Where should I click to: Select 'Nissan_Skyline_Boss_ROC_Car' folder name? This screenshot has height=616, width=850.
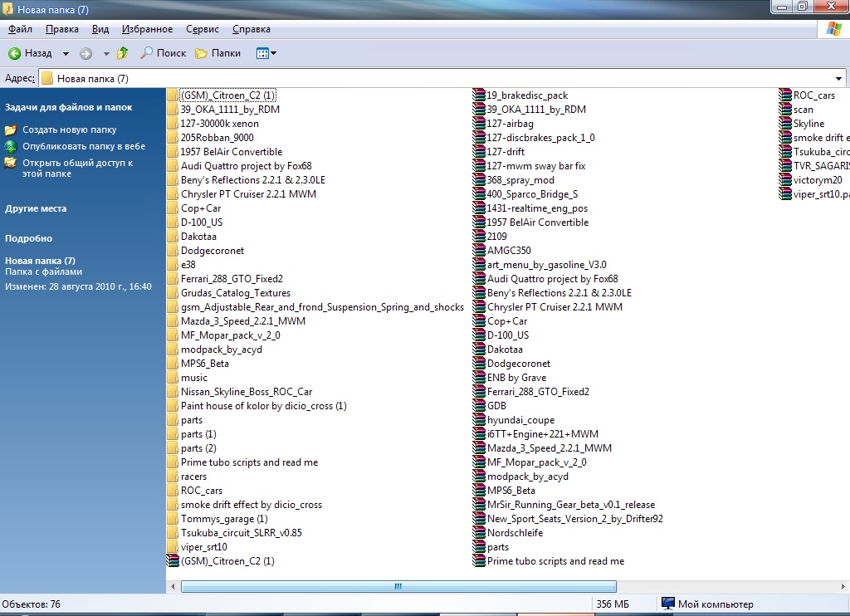(247, 392)
